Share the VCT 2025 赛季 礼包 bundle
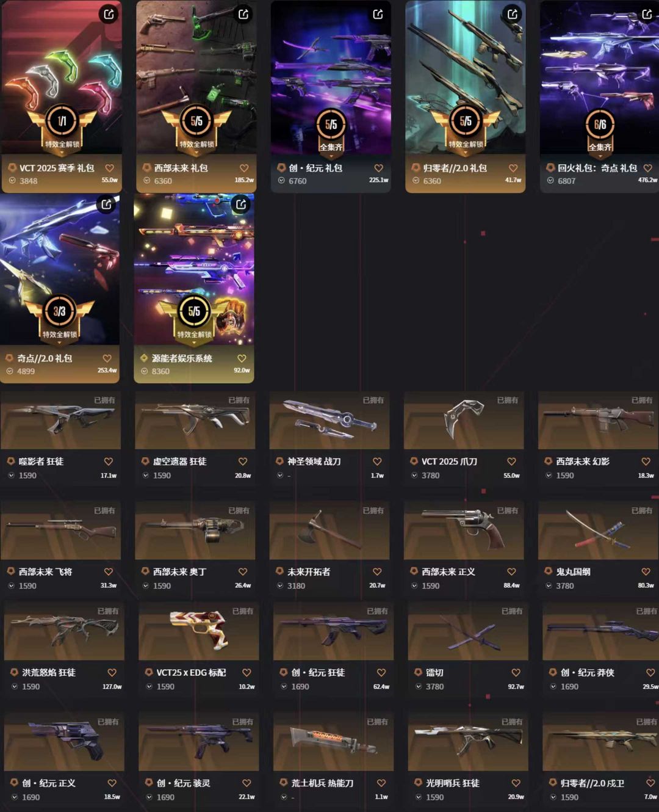Image resolution: width=659 pixels, height=812 pixels. [109, 14]
